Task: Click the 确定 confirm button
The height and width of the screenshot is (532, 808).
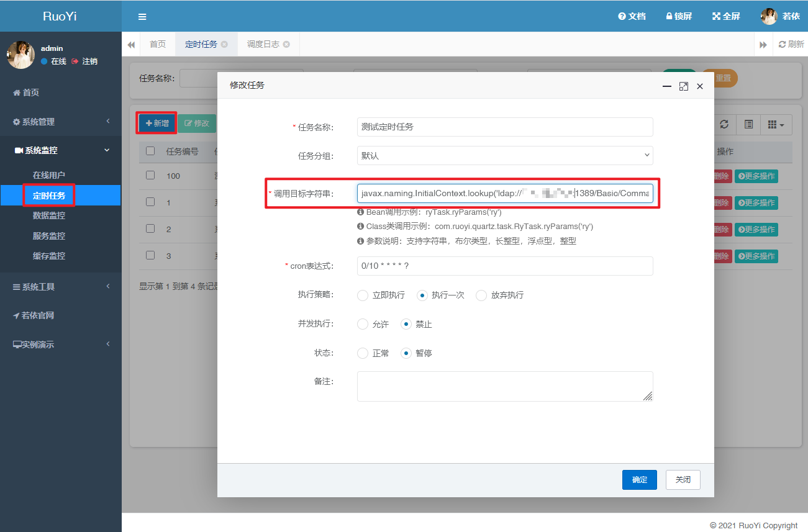Action: (x=640, y=480)
